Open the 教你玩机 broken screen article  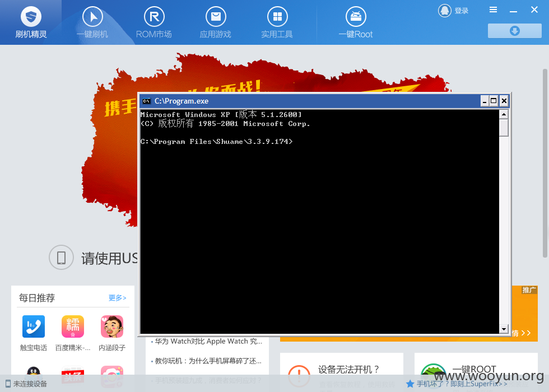(208, 361)
